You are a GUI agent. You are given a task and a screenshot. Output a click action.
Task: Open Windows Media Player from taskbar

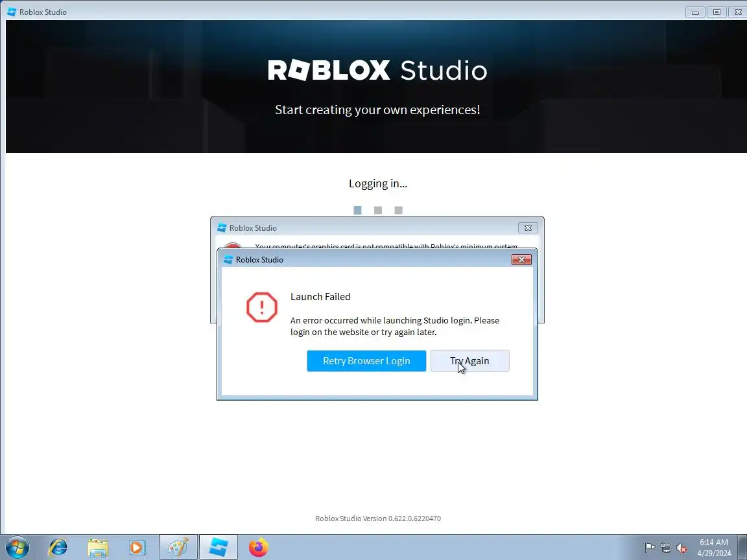(x=137, y=548)
